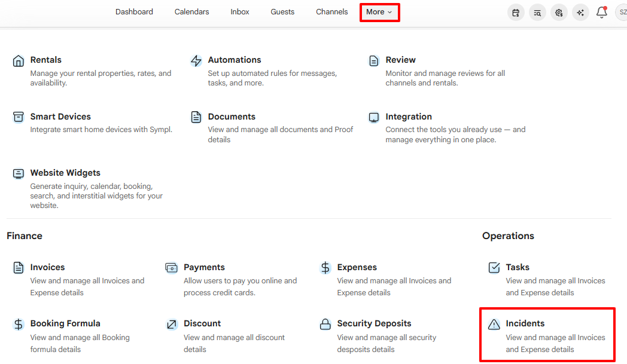
Task: Open the Documents link
Action: coord(232,117)
